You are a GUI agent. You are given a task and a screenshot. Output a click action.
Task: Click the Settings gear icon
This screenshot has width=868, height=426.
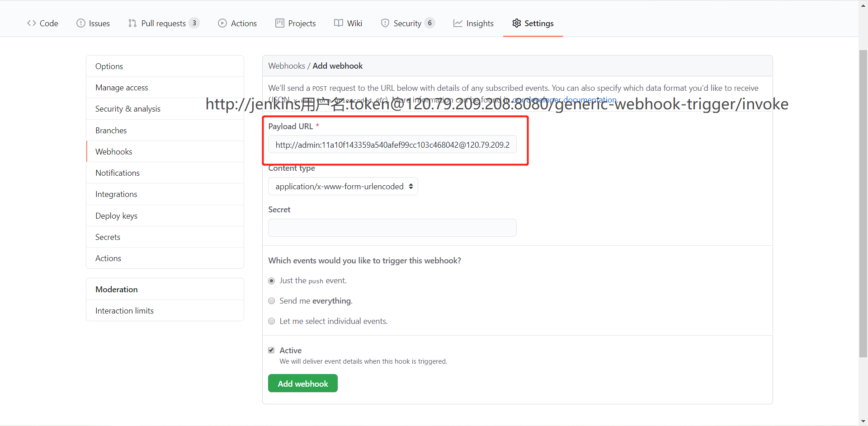tap(517, 23)
